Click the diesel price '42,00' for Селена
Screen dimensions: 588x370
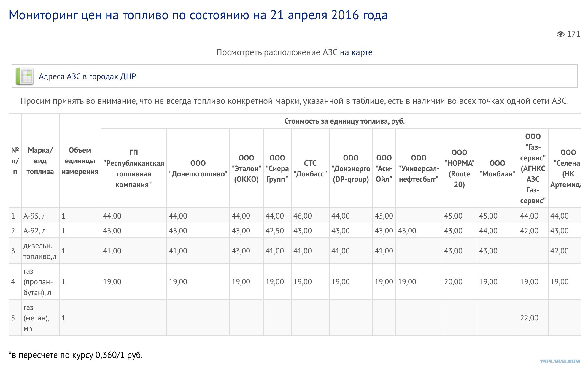pos(560,251)
